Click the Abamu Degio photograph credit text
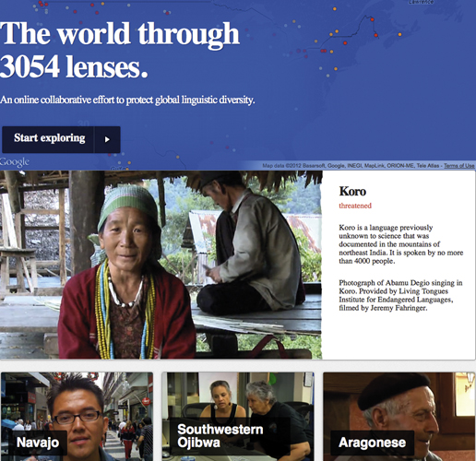The height and width of the screenshot is (461, 476). point(400,295)
